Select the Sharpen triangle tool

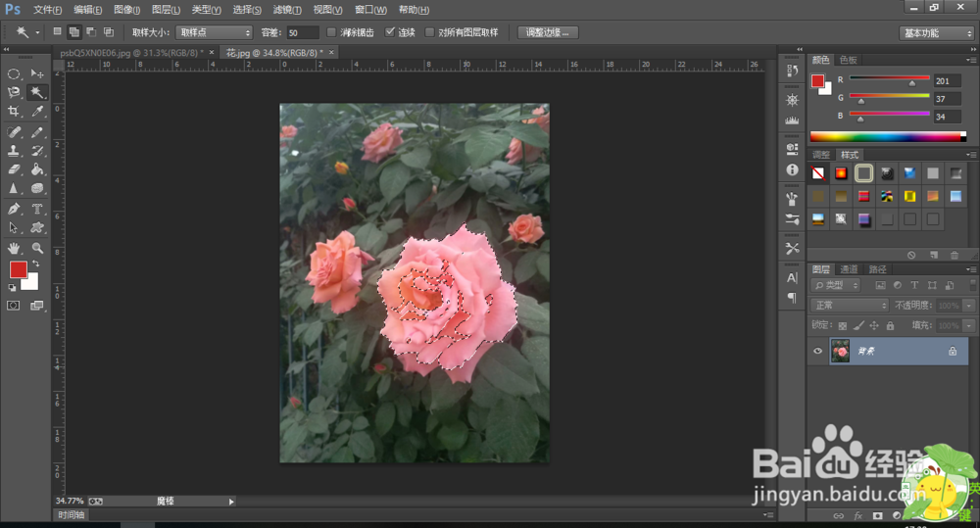[13, 188]
